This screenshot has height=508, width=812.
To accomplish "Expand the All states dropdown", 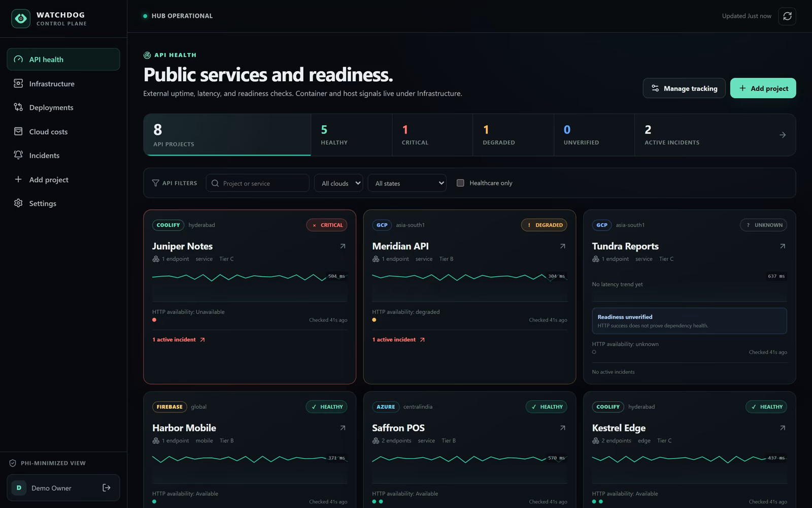I will 407,183.
